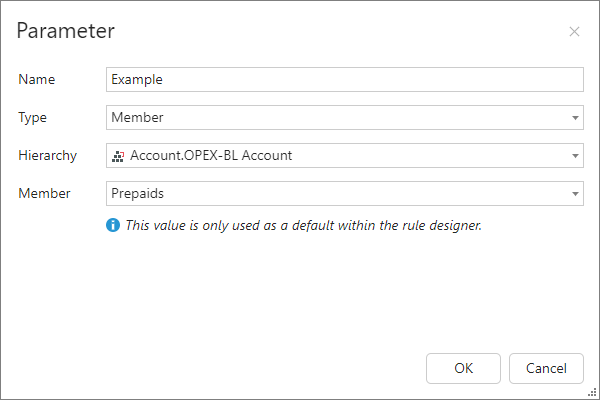
Task: Open the Type dropdown arrow
Action: [575, 118]
